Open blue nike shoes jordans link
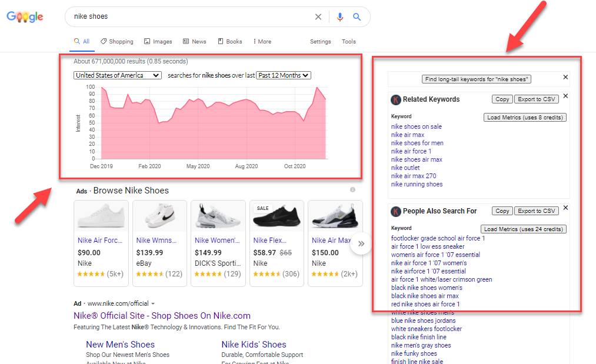This screenshot has height=364, width=596. pyautogui.click(x=424, y=320)
